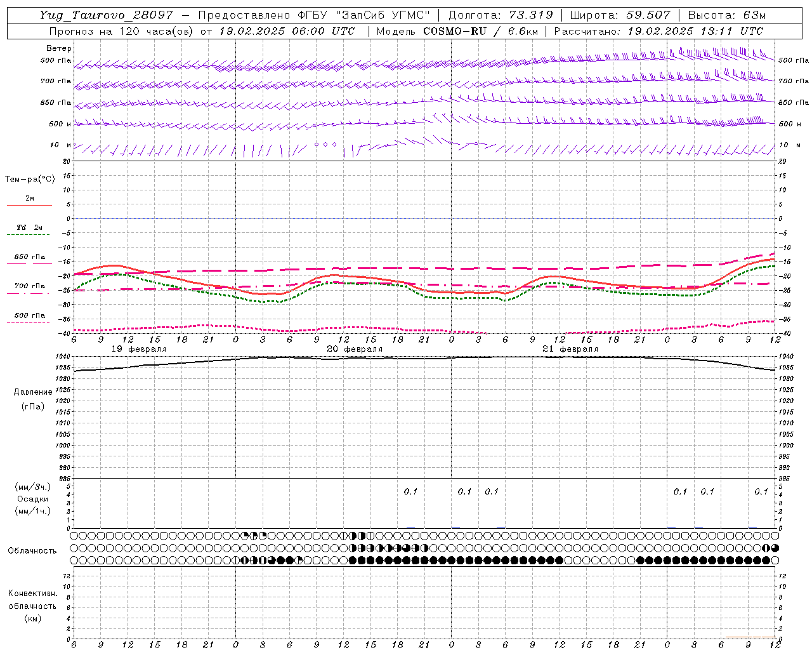Click the '(км)' unit under convective cloudiness
Image resolution: width=812 pixels, height=650 pixels.
coord(33,618)
